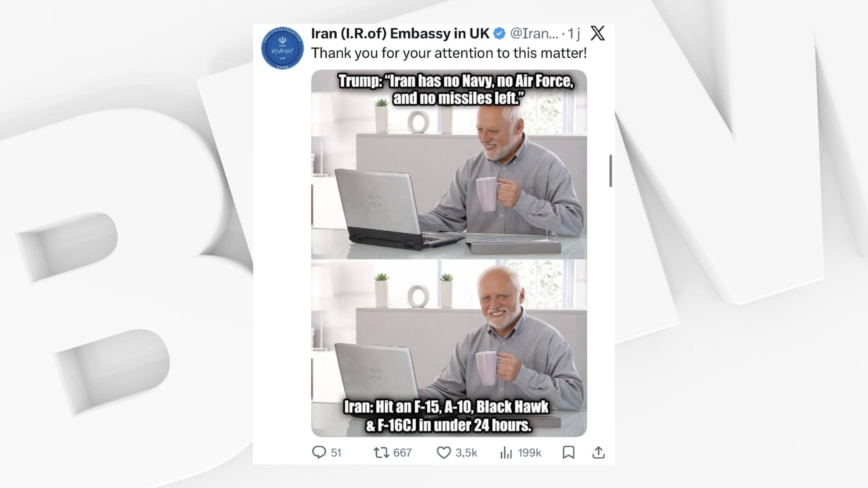Open view analytics bar chart icon
The height and width of the screenshot is (488, 868).
click(506, 452)
